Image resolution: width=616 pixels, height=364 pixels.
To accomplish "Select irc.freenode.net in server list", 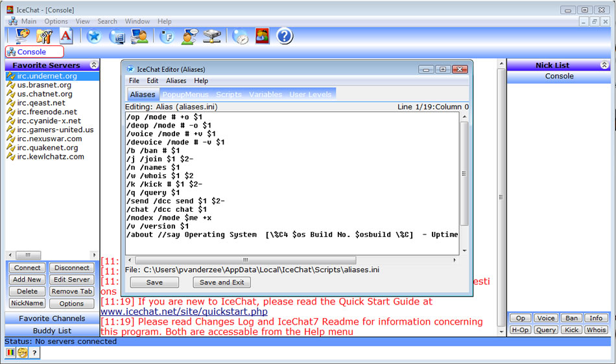I will pos(47,112).
